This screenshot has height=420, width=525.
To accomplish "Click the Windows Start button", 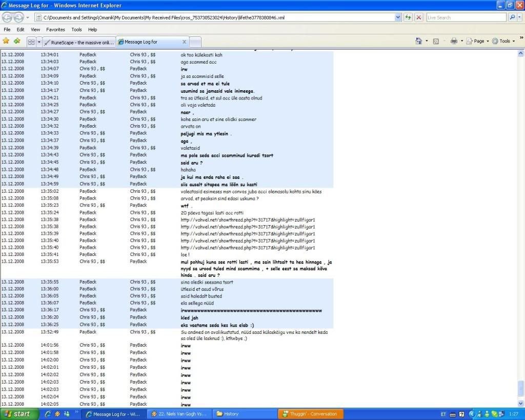I will point(19,414).
